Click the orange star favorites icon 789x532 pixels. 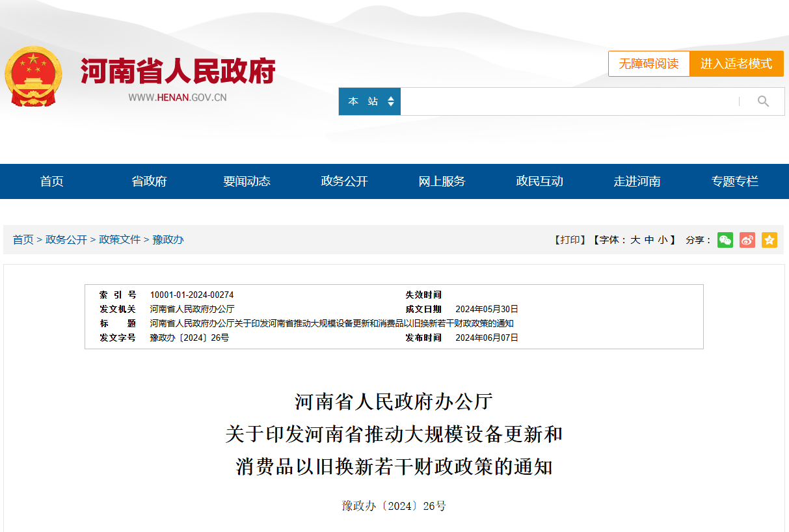click(769, 240)
